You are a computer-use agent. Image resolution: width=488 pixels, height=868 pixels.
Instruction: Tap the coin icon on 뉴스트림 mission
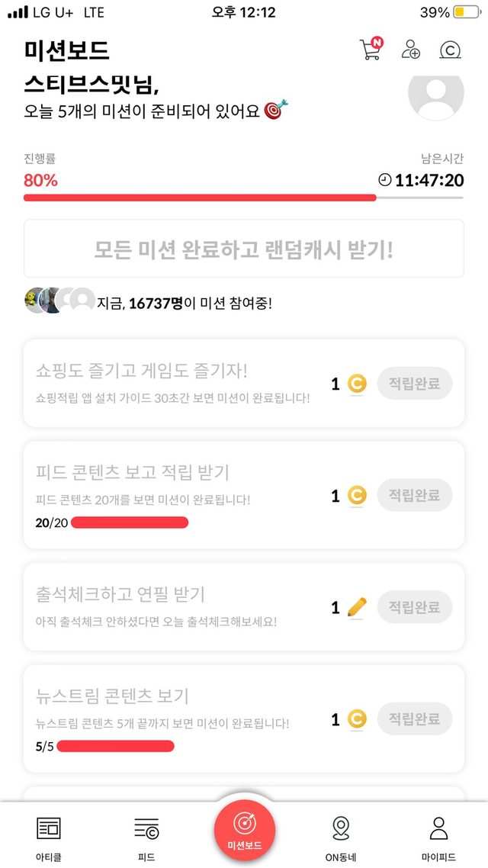[x=356, y=719]
